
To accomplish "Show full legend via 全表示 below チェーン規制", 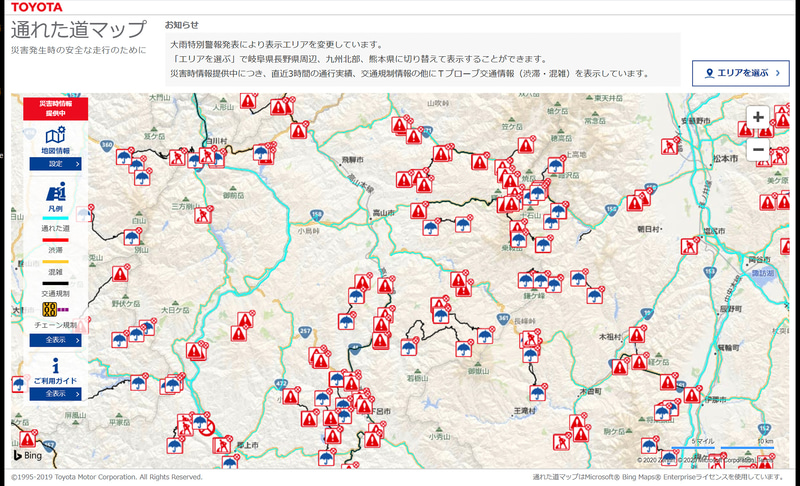I will (55, 340).
